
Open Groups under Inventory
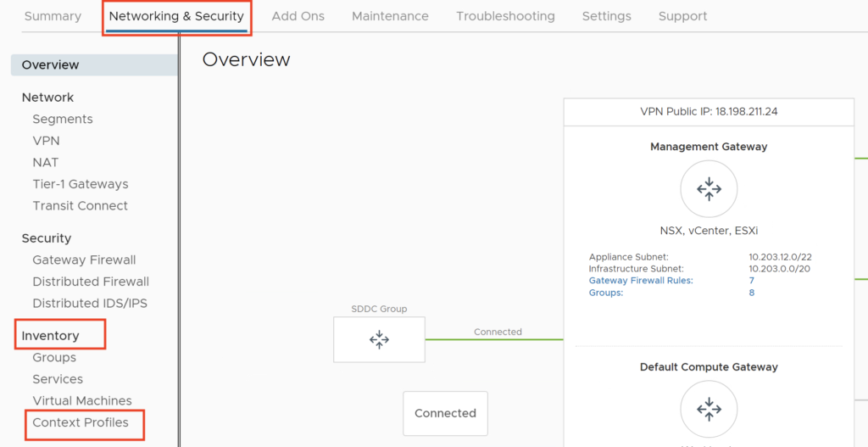pyautogui.click(x=54, y=357)
